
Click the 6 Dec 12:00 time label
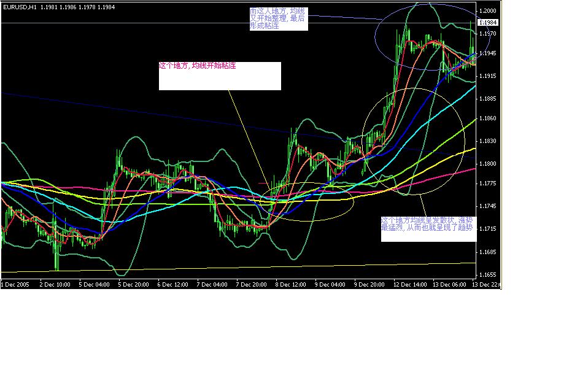172,285
